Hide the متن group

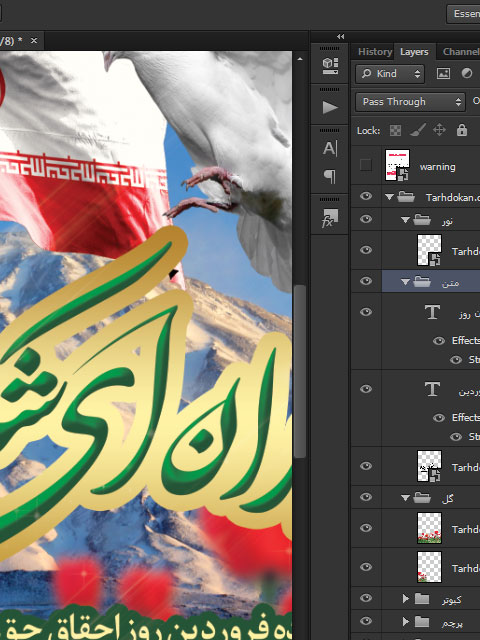pos(366,281)
